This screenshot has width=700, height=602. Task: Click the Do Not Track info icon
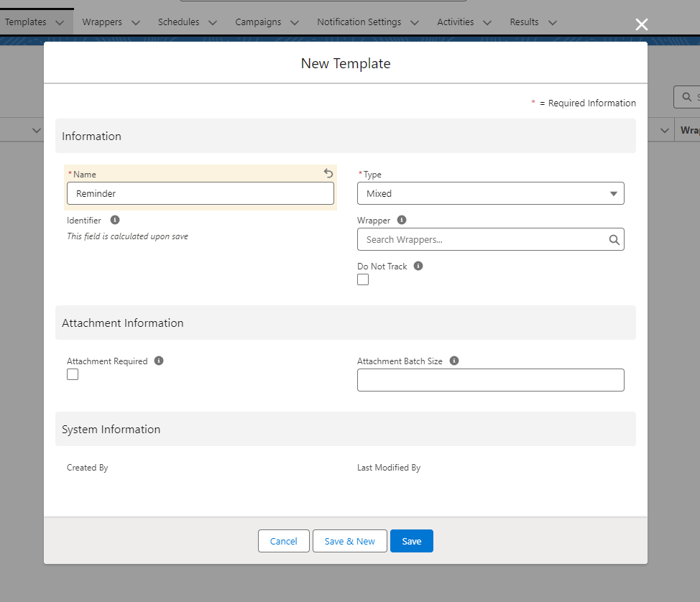418,267
